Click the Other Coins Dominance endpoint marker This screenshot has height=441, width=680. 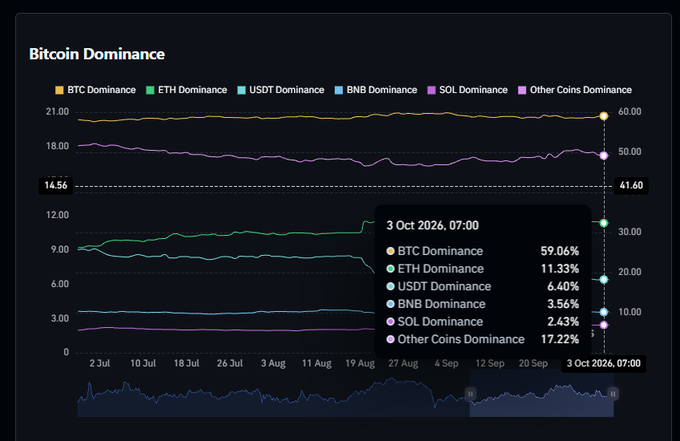click(x=604, y=155)
